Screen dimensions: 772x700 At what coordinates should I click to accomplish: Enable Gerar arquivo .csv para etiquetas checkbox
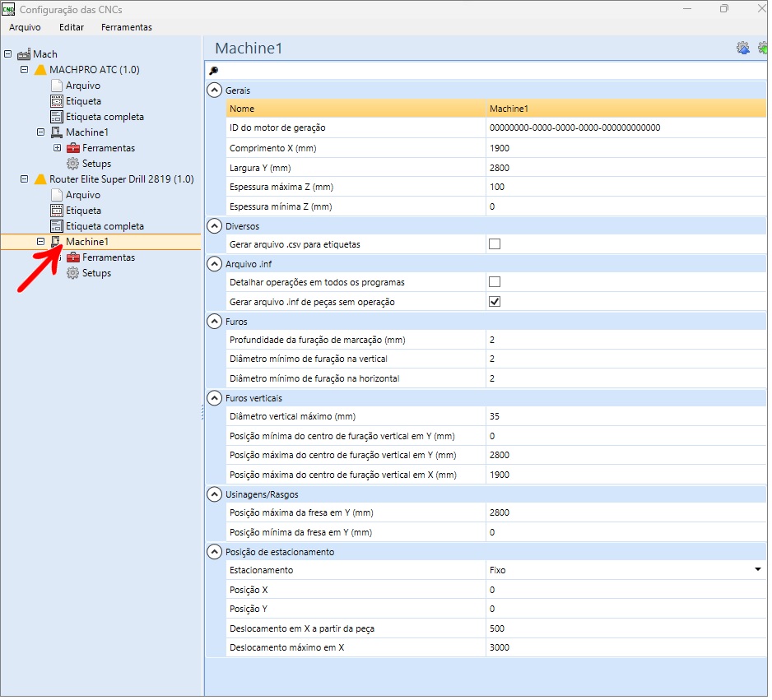(495, 244)
